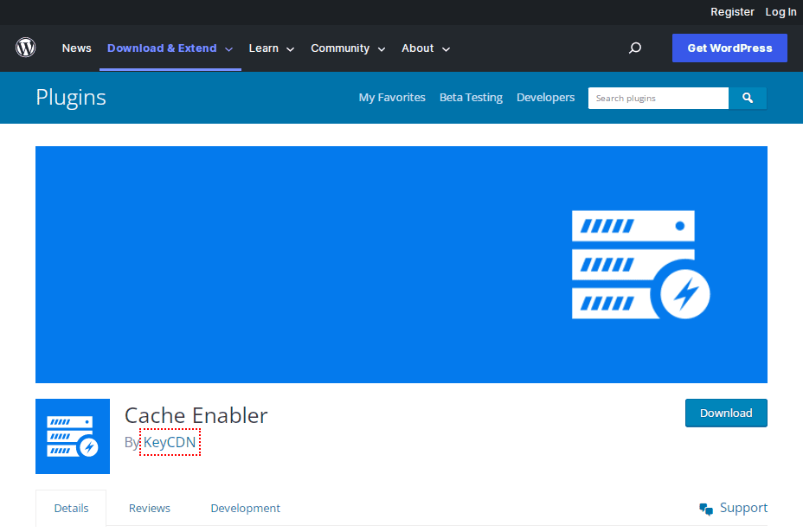
Task: Click the Download plugin button
Action: 726,413
